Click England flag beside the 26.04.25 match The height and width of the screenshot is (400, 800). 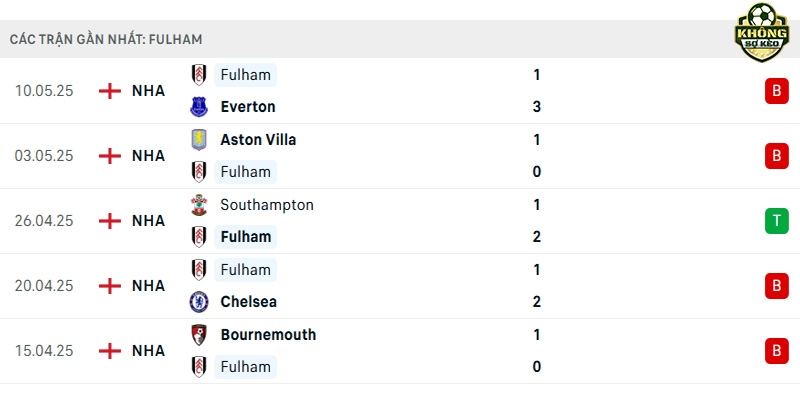click(x=110, y=221)
